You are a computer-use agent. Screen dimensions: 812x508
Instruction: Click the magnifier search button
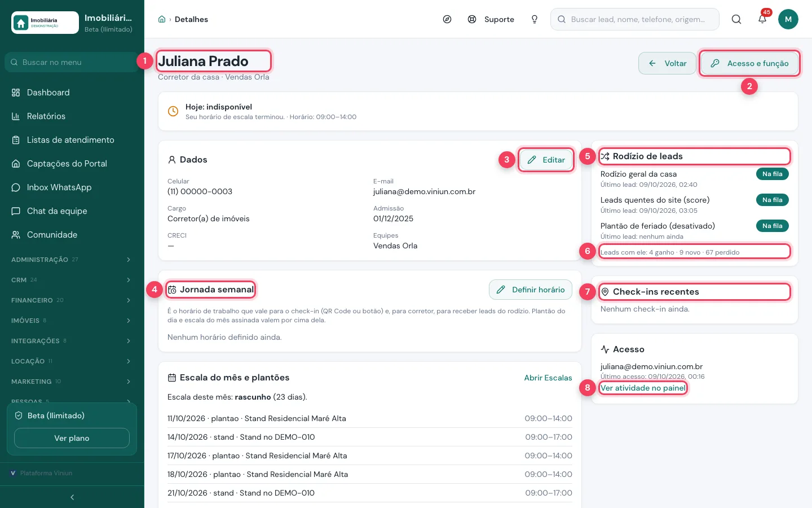click(736, 19)
